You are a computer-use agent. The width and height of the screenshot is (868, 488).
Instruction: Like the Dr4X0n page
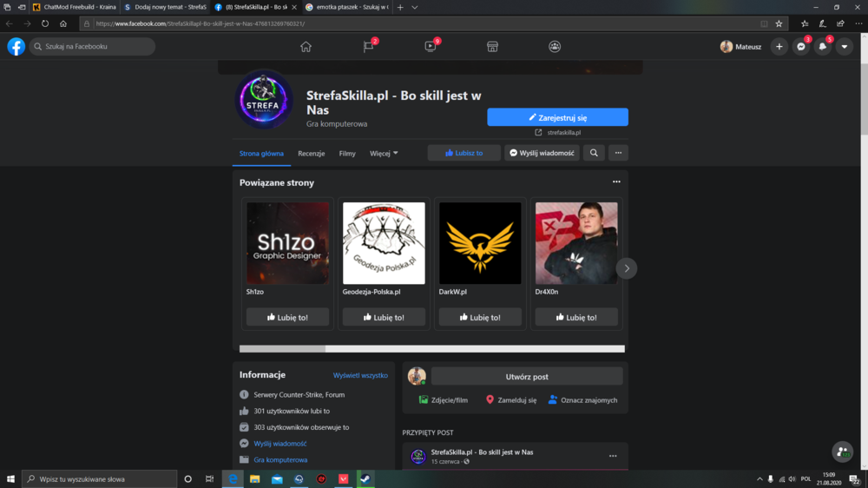pos(576,318)
